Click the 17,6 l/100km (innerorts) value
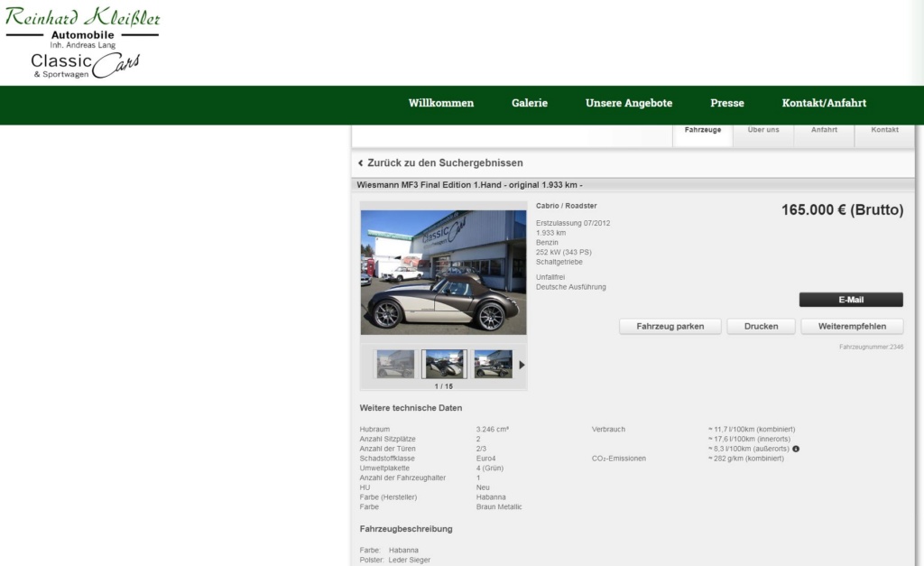 [x=749, y=439]
